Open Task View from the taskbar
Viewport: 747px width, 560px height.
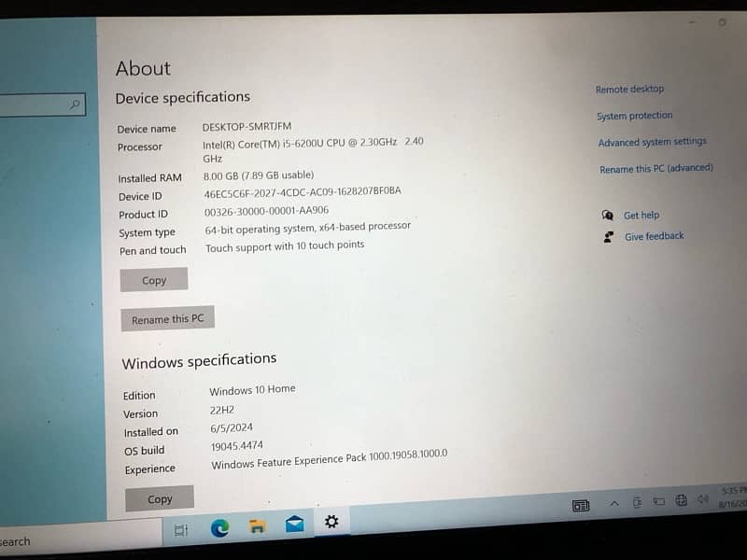pos(181,530)
